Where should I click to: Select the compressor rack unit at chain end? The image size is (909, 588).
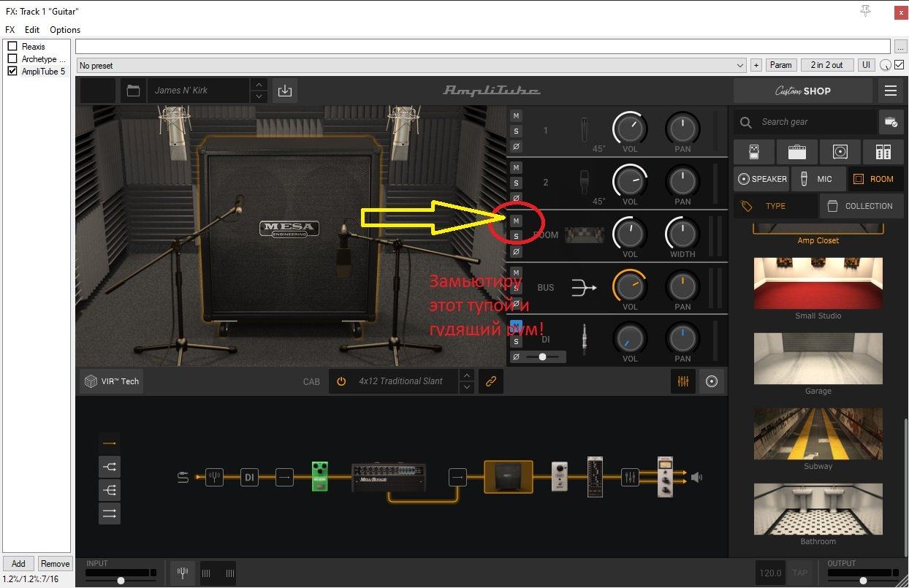point(665,477)
